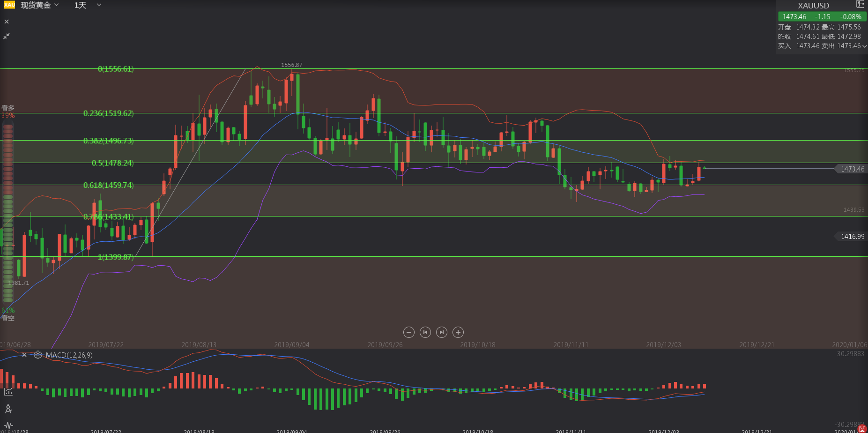Image resolution: width=868 pixels, height=433 pixels.
Task: Open the 现货黄金 instrument dropdown
Action: 40,5
